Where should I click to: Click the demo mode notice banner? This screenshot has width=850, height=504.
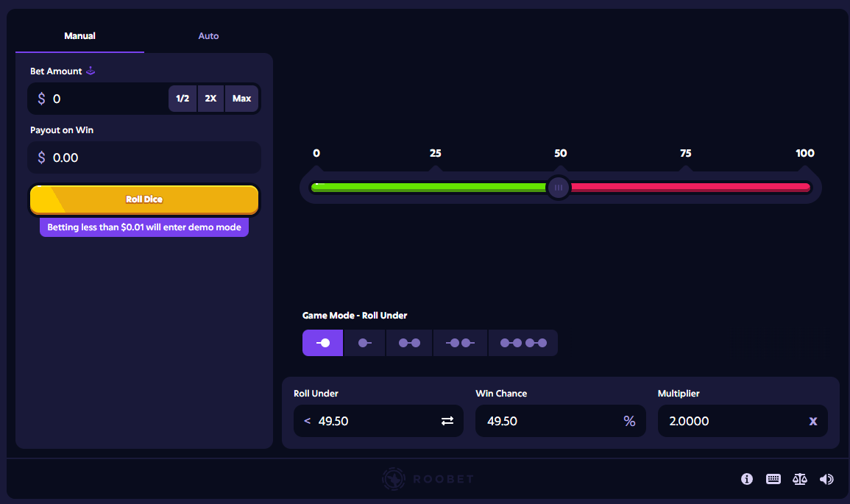click(x=144, y=227)
